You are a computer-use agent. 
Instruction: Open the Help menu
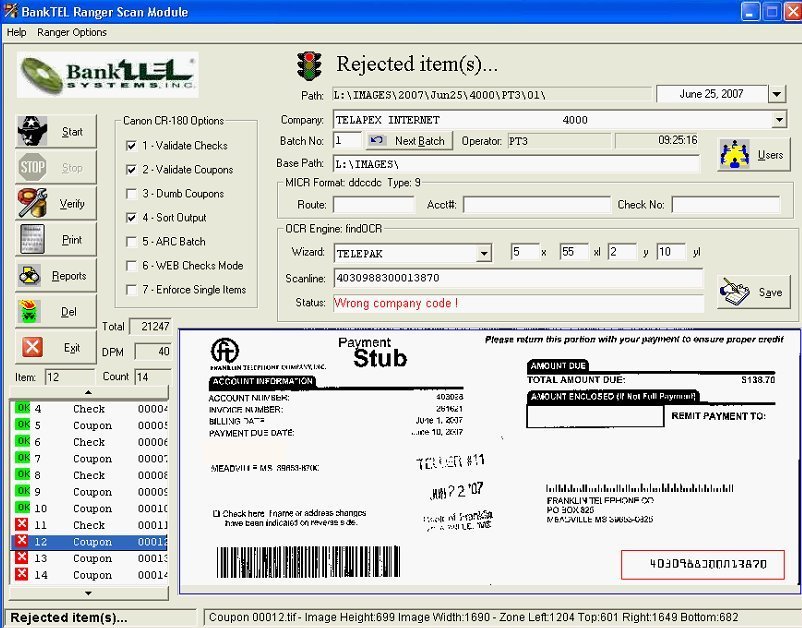tap(16, 32)
